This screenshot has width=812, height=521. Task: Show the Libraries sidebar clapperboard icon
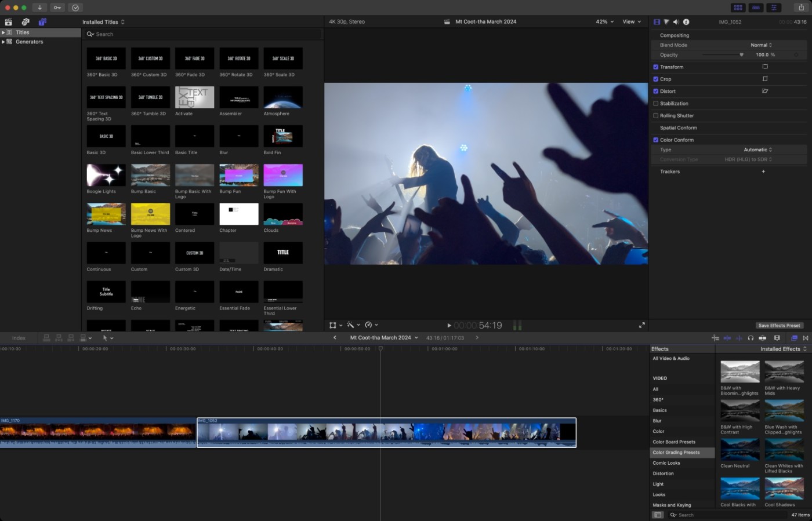click(9, 22)
